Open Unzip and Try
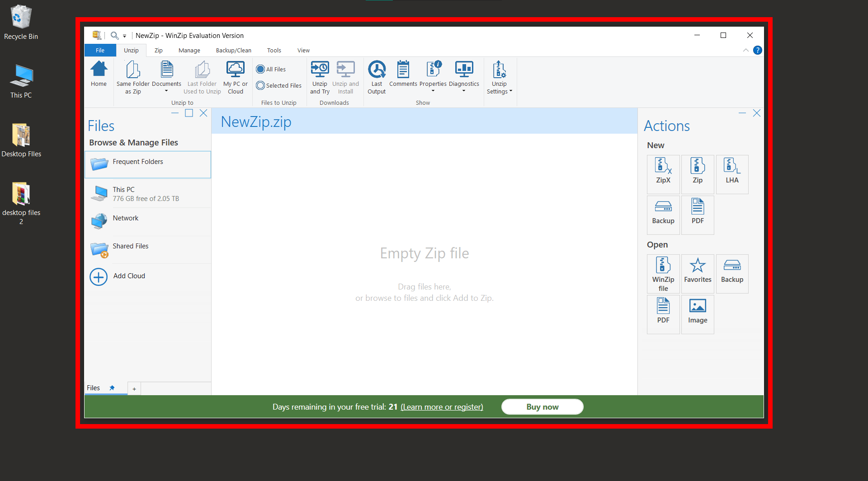868x481 pixels. [x=320, y=77]
